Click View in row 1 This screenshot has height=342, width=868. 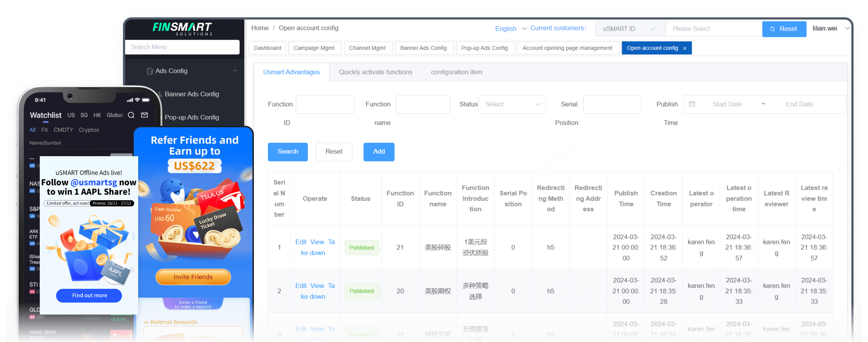[317, 242]
